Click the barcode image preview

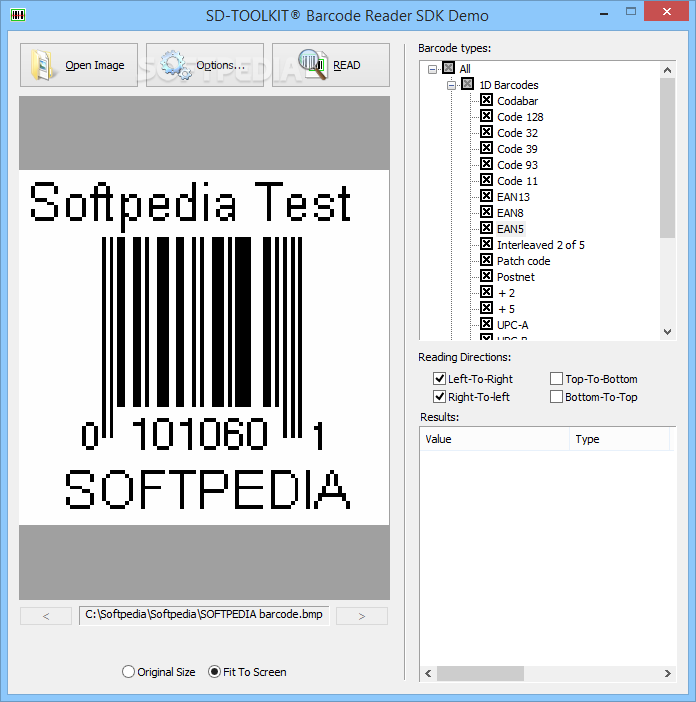204,347
